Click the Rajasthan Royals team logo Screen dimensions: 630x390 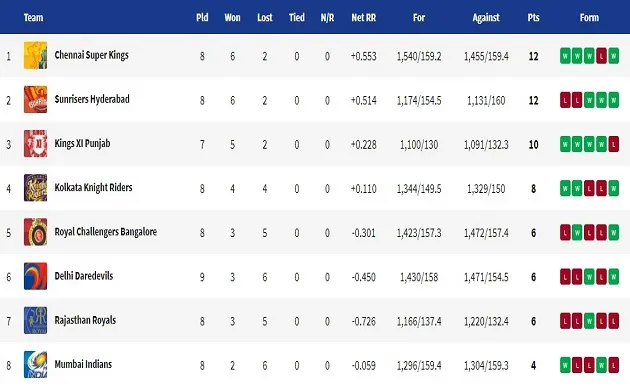pyautogui.click(x=35, y=321)
